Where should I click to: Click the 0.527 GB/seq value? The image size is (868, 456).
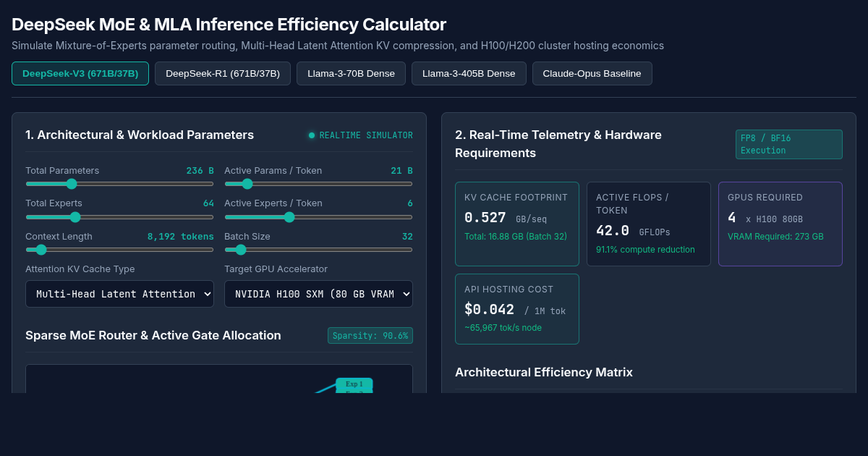click(506, 218)
